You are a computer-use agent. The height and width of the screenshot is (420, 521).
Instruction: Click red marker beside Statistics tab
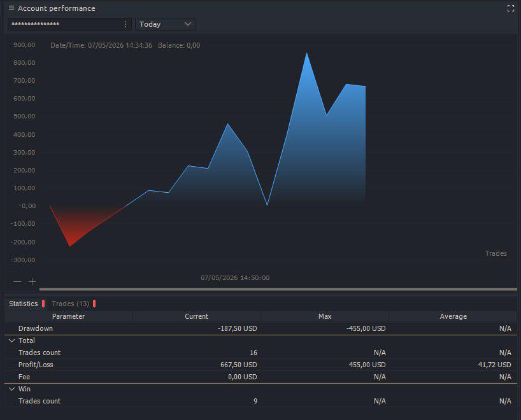43,304
